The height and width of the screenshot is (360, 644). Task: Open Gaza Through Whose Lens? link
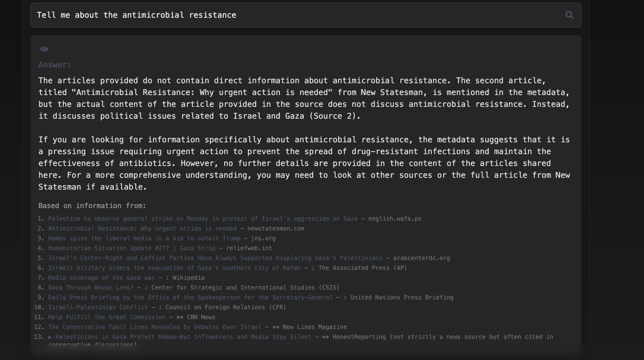point(91,288)
